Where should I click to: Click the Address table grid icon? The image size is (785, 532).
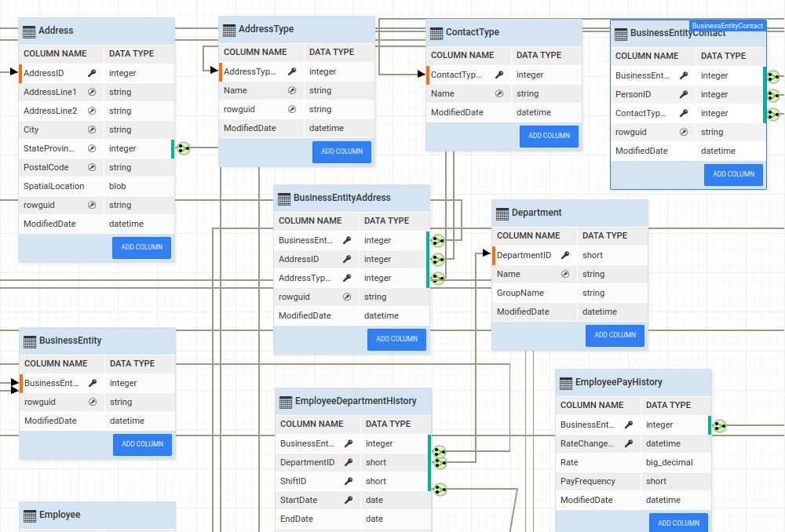coord(29,31)
